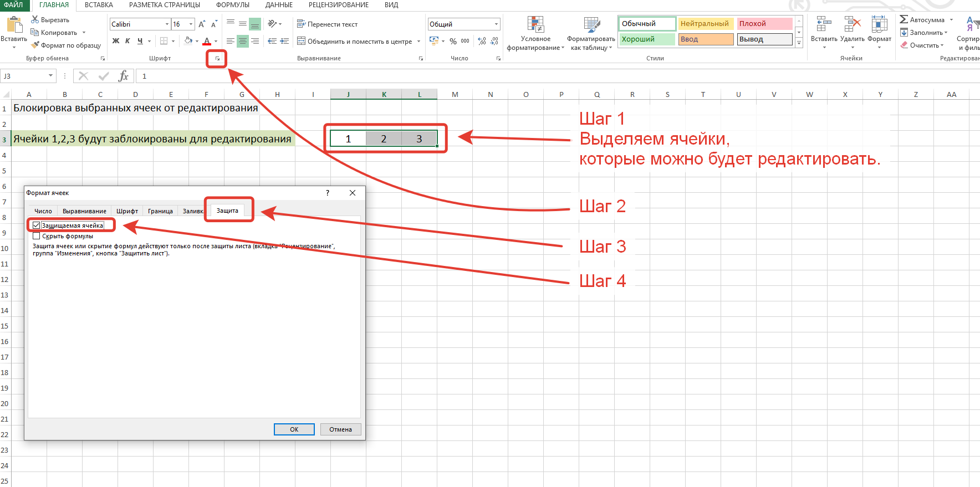The width and height of the screenshot is (980, 487).
Task: Apply the Плохой cell style
Action: point(764,24)
